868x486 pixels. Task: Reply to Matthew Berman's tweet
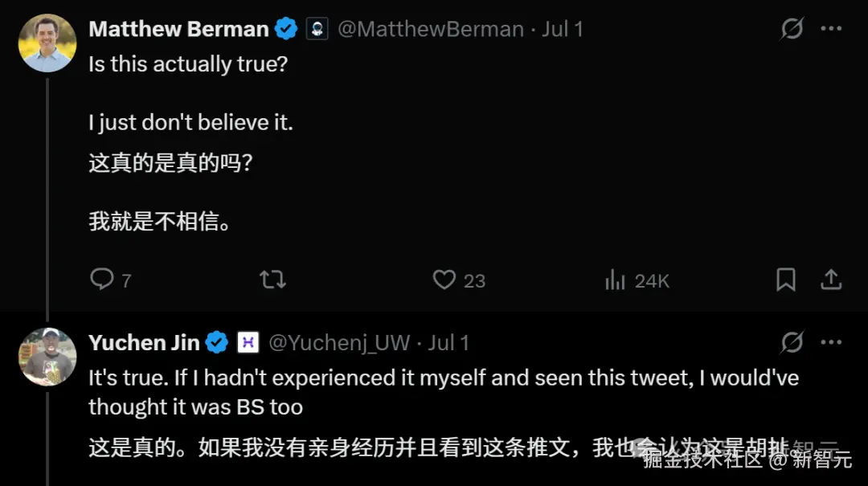pos(102,280)
